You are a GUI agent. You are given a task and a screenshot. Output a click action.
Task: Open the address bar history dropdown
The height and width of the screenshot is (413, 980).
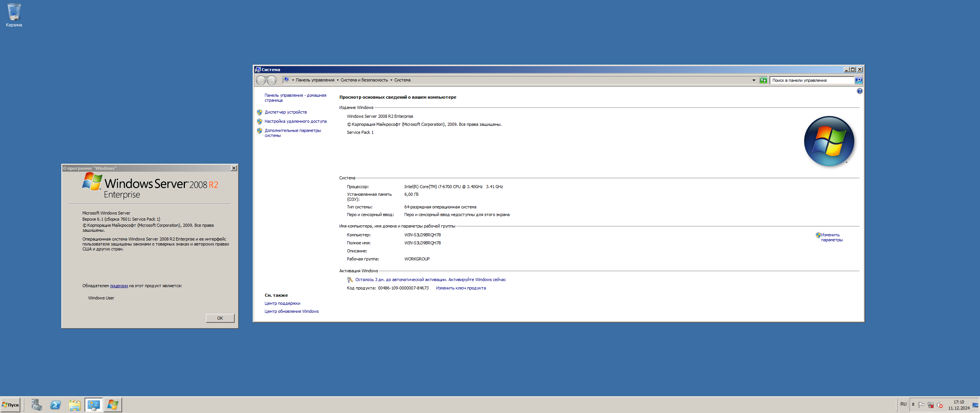tap(753, 80)
